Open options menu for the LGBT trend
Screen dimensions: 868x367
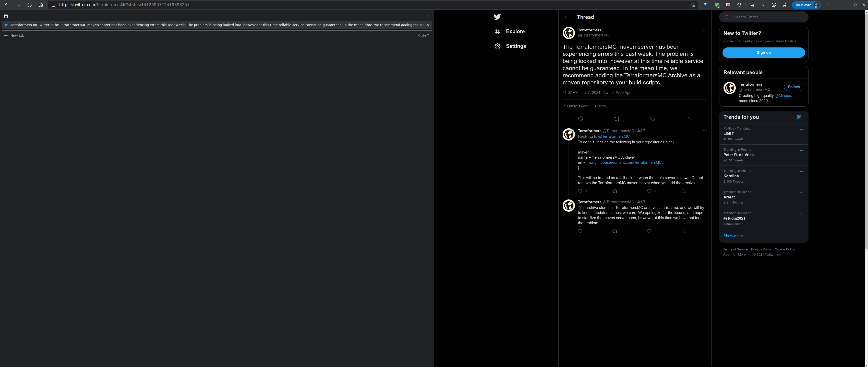(802, 129)
